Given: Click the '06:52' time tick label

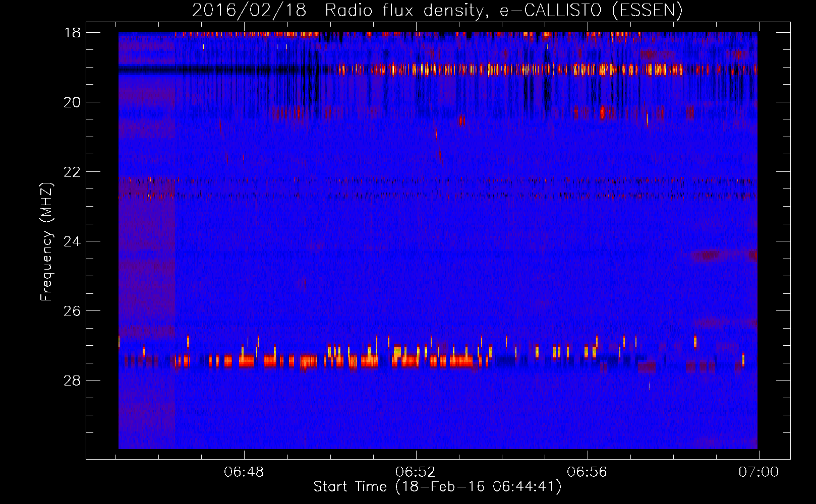Looking at the screenshot, I should click(416, 472).
